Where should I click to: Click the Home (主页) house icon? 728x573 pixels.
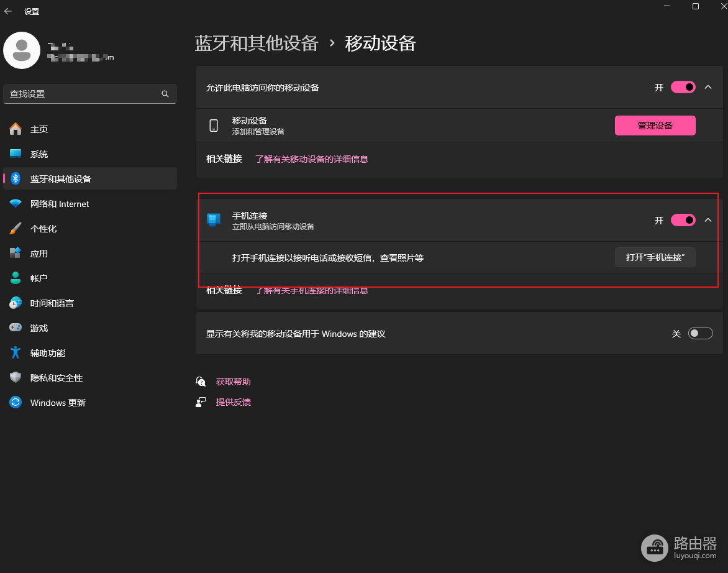[x=16, y=129]
